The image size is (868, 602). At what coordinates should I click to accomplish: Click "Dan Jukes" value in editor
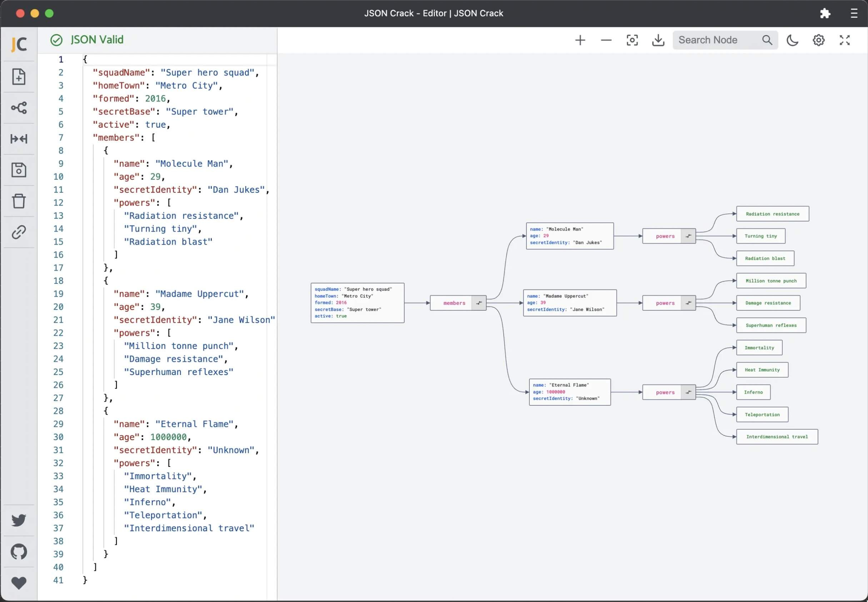(236, 190)
